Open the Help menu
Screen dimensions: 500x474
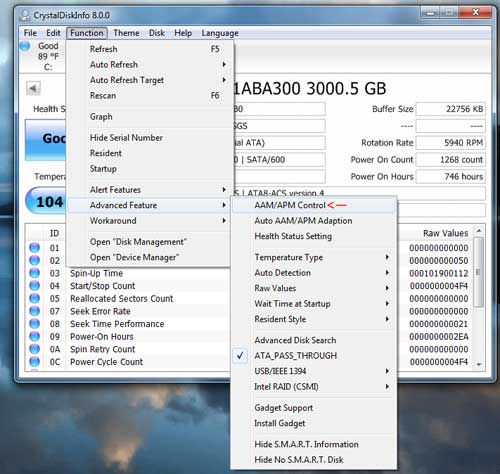pos(183,33)
